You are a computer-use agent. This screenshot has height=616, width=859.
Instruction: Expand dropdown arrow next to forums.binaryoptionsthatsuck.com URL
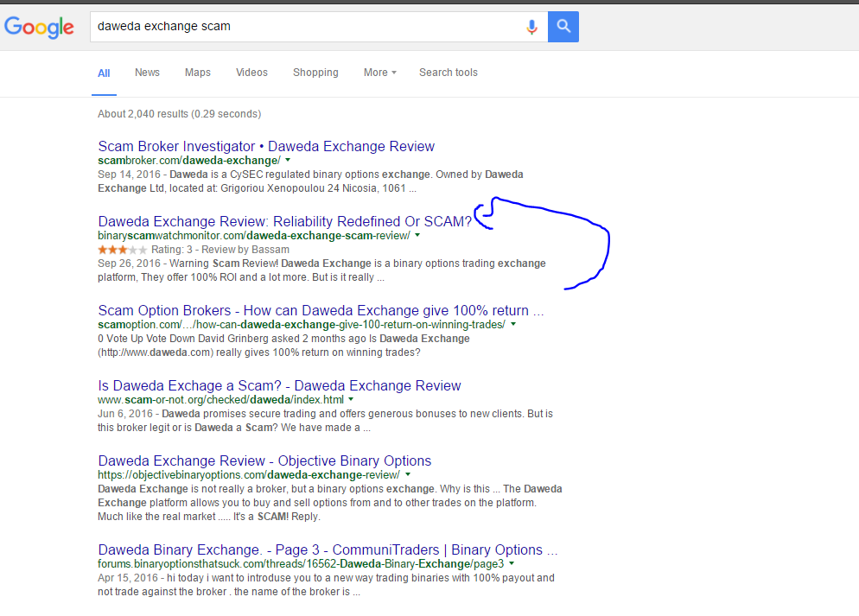point(512,563)
